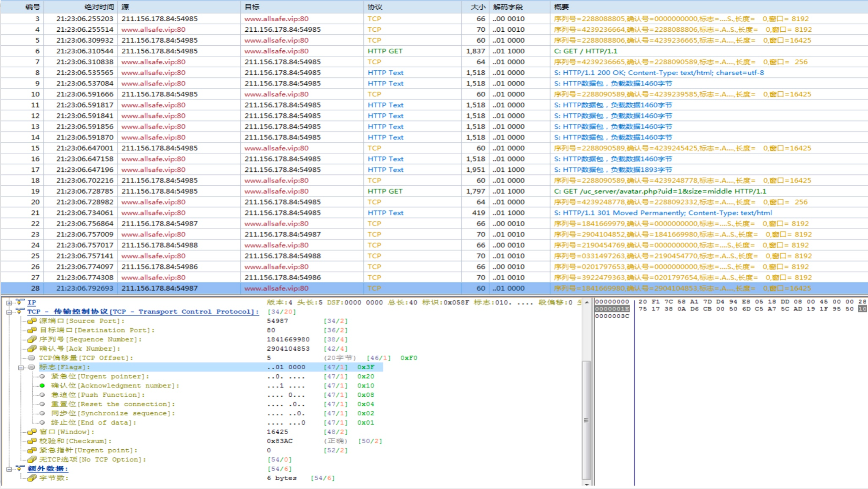Click the TCP Offset field icon
868x489 pixels.
(32, 358)
